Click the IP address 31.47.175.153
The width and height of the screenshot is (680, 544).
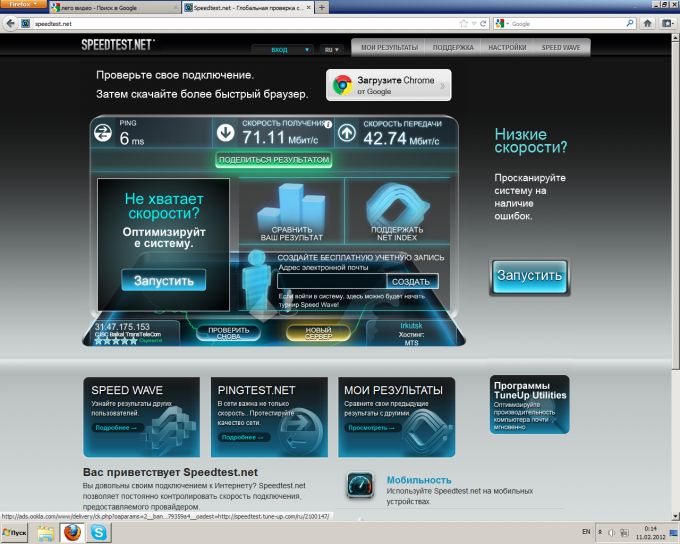click(x=122, y=327)
